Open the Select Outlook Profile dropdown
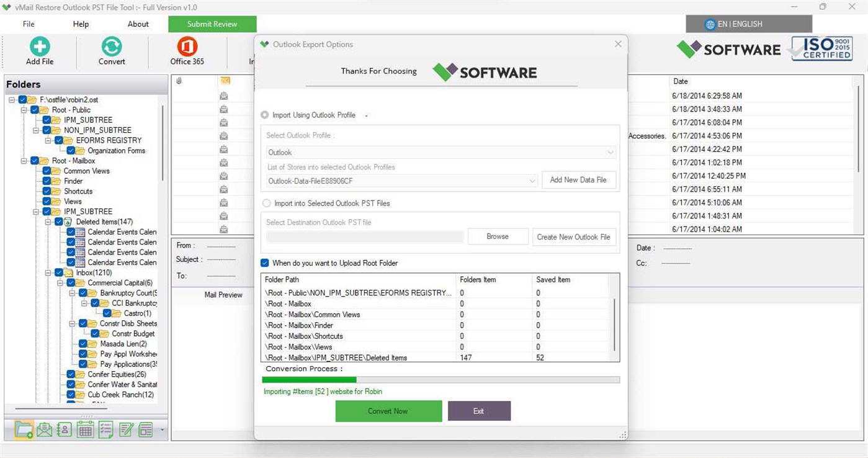This screenshot has height=458, width=868. pos(611,152)
